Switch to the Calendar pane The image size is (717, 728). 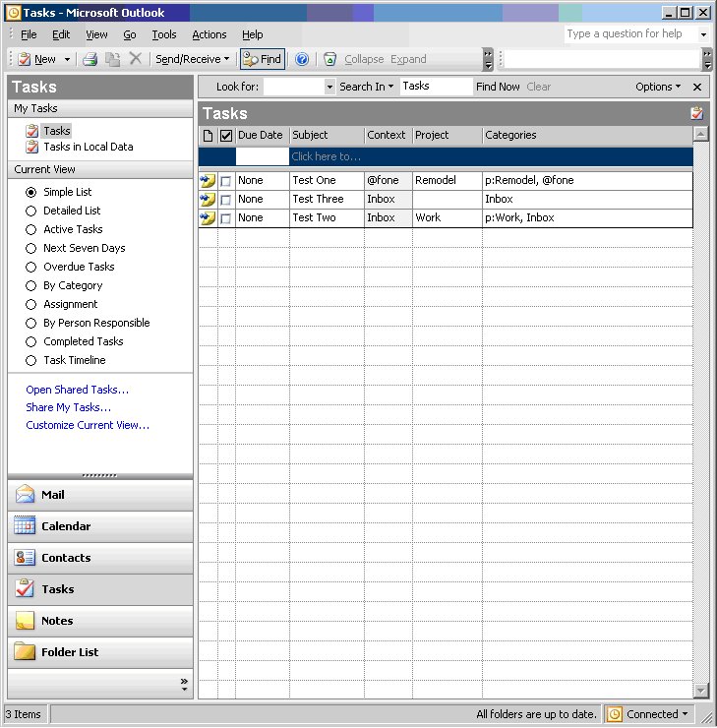[x=100, y=526]
